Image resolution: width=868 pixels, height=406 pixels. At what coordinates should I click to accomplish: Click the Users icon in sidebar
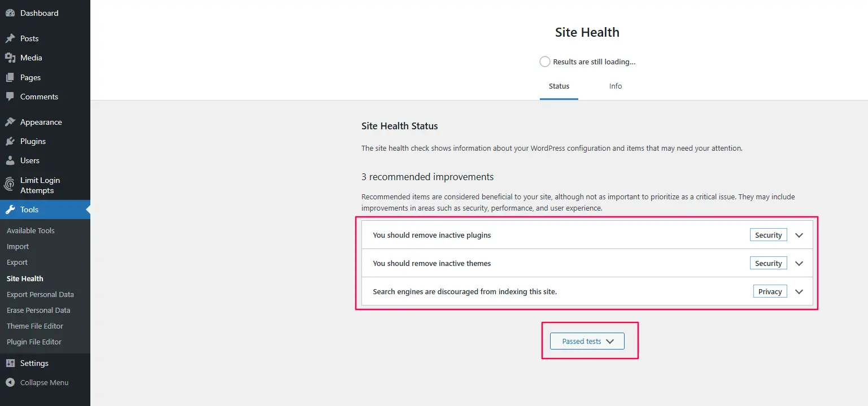[x=10, y=160]
